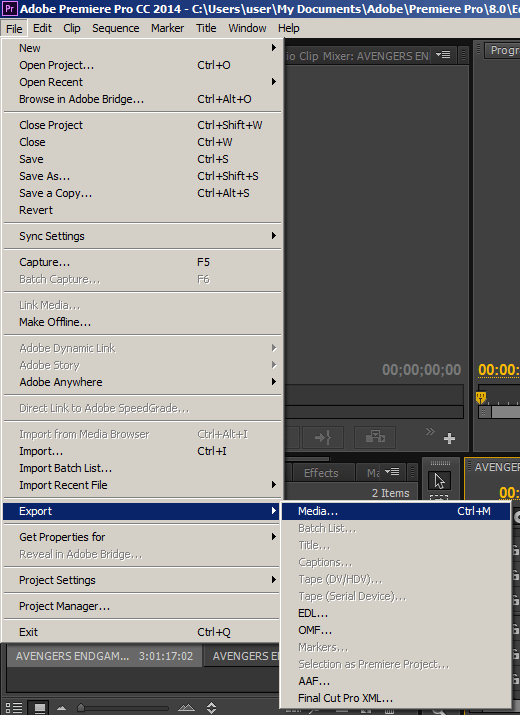Viewport: 520px width, 715px height.
Task: Click the Source monitor timecode 00;00;00;00
Action: click(x=421, y=370)
